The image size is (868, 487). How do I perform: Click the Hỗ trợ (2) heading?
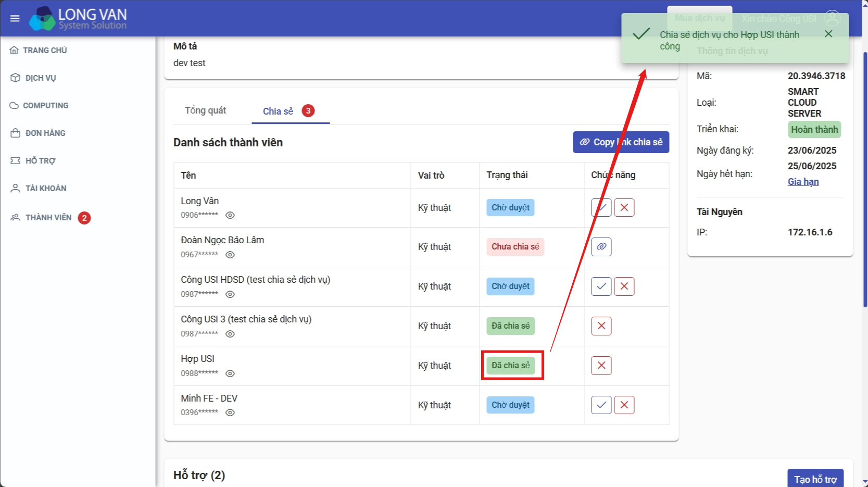point(199,475)
